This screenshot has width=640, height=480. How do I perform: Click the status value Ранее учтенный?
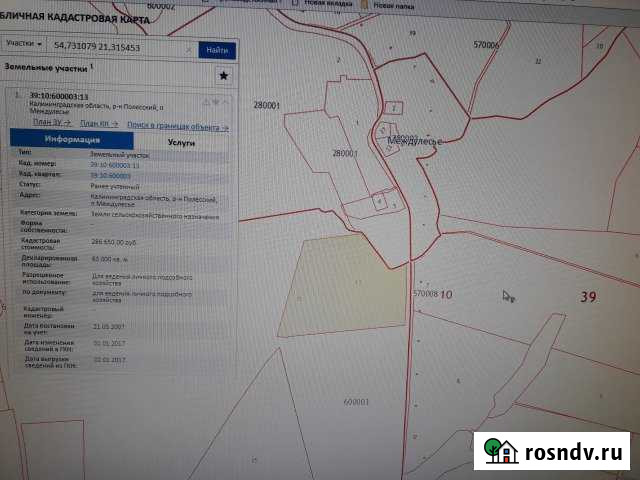click(115, 186)
